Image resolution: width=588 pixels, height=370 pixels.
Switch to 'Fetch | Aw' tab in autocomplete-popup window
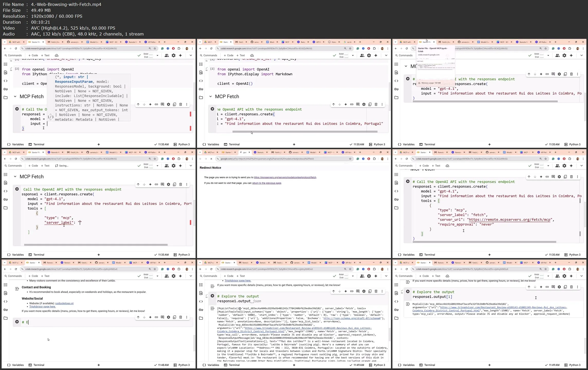point(55,42)
